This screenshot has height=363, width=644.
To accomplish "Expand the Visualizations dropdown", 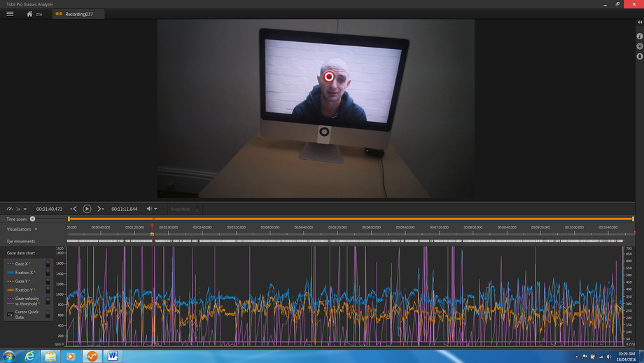I will (x=22, y=229).
